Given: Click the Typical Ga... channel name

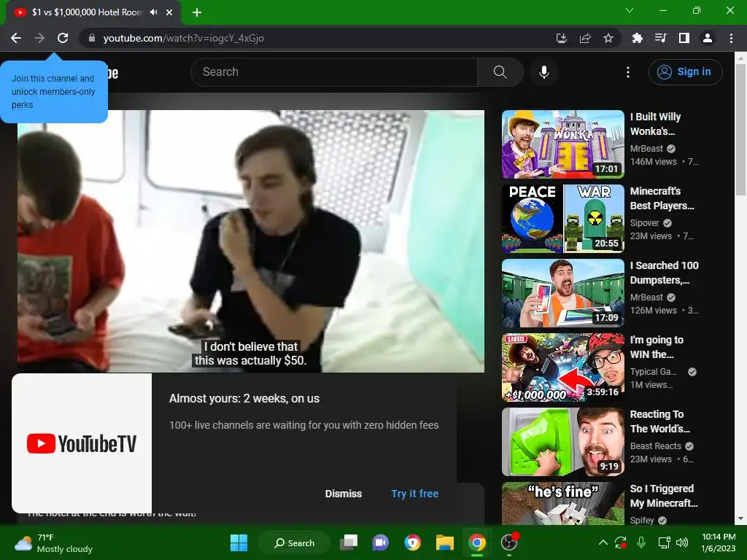Looking at the screenshot, I should click(x=653, y=372).
